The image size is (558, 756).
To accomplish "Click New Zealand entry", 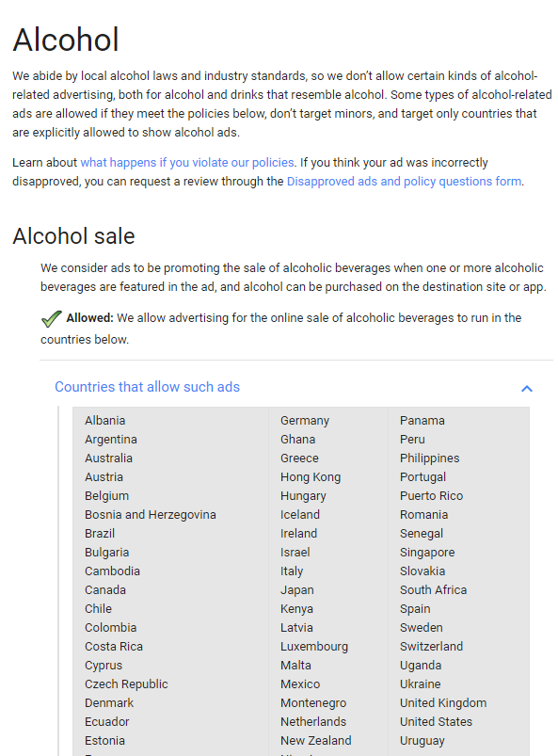I will (x=315, y=741).
